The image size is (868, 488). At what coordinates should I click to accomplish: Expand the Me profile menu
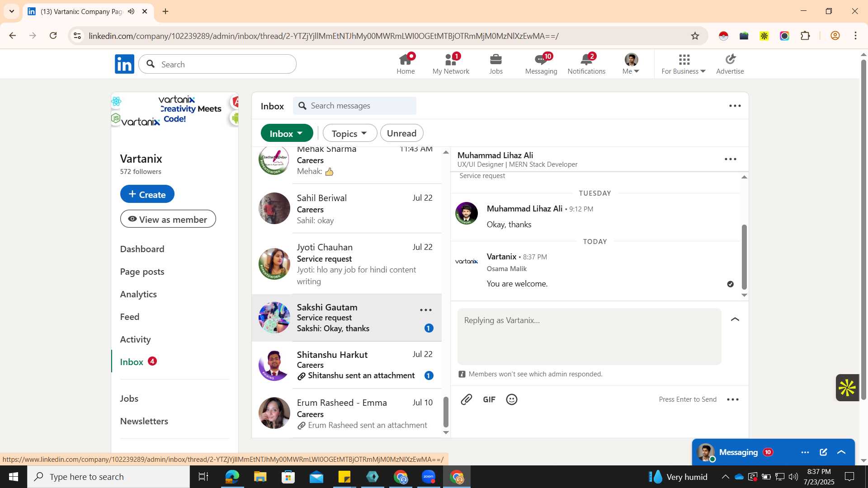tap(631, 64)
